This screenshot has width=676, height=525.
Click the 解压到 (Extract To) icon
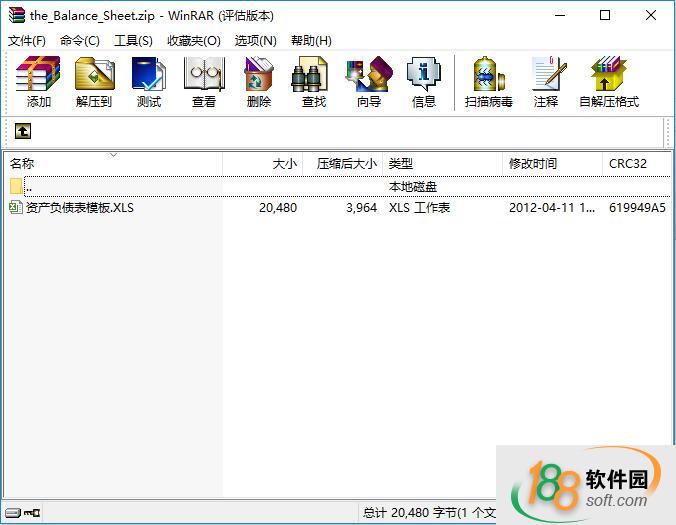[94, 82]
